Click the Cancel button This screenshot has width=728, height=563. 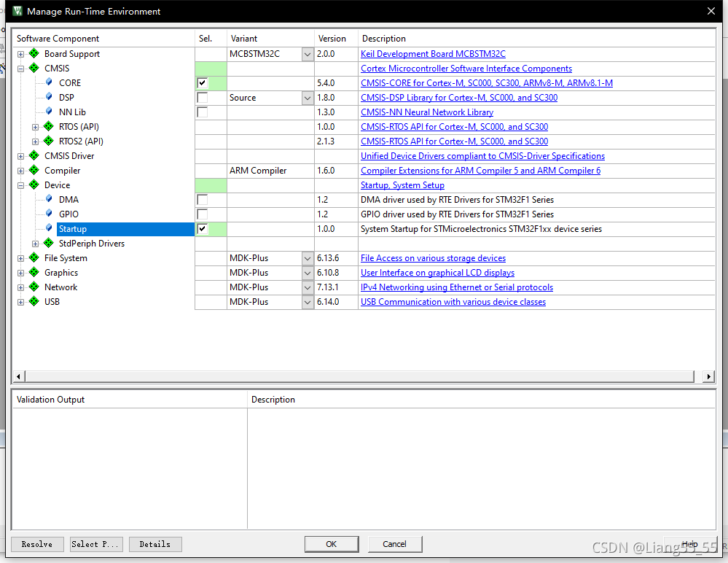coord(395,544)
